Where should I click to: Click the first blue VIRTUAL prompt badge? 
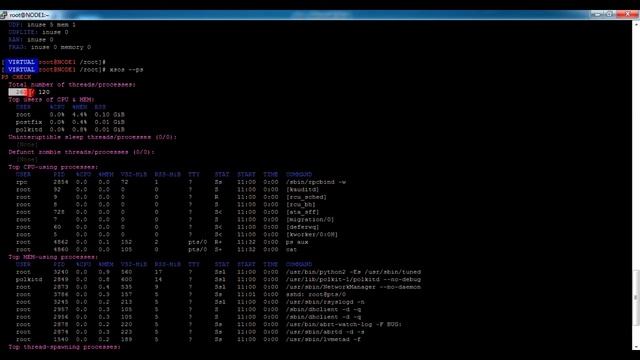click(21, 62)
